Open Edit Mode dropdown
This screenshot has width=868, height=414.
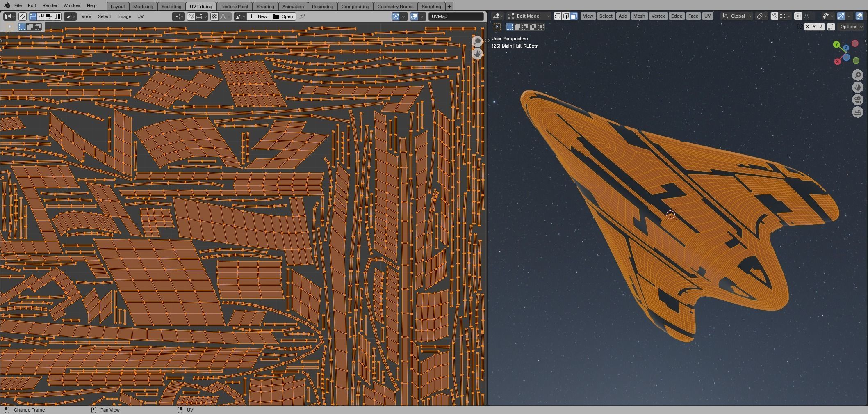tap(529, 16)
